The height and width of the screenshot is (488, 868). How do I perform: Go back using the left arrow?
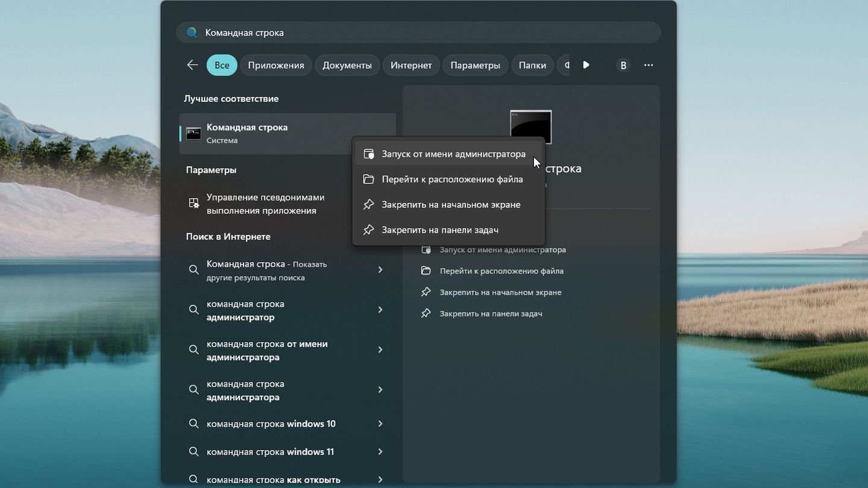tap(192, 65)
